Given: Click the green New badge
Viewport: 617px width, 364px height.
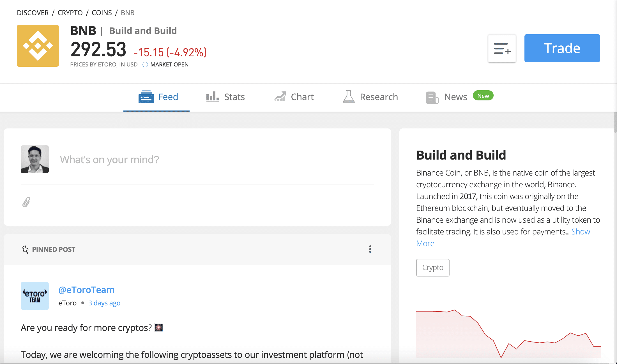Looking at the screenshot, I should coord(483,96).
